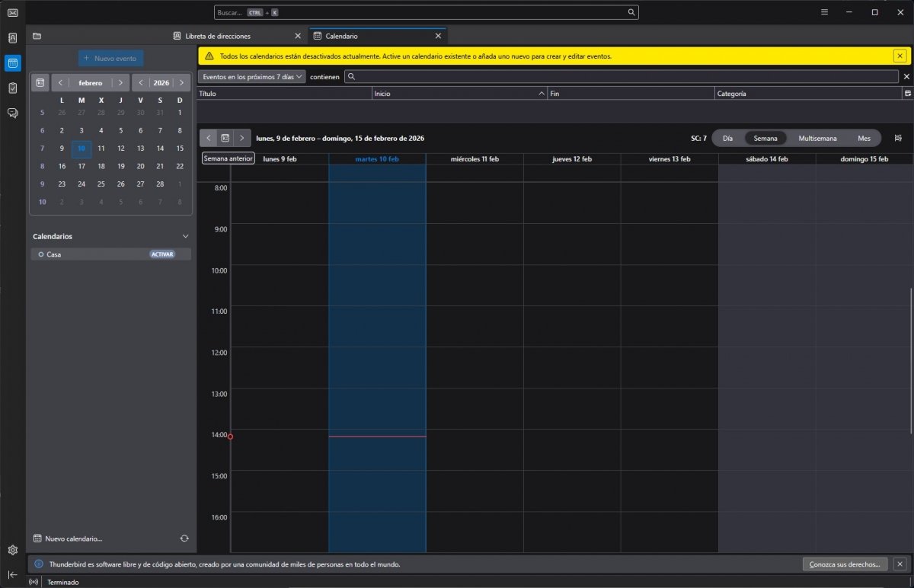
Task: Click the calendar sync refresh icon
Action: pyautogui.click(x=184, y=538)
